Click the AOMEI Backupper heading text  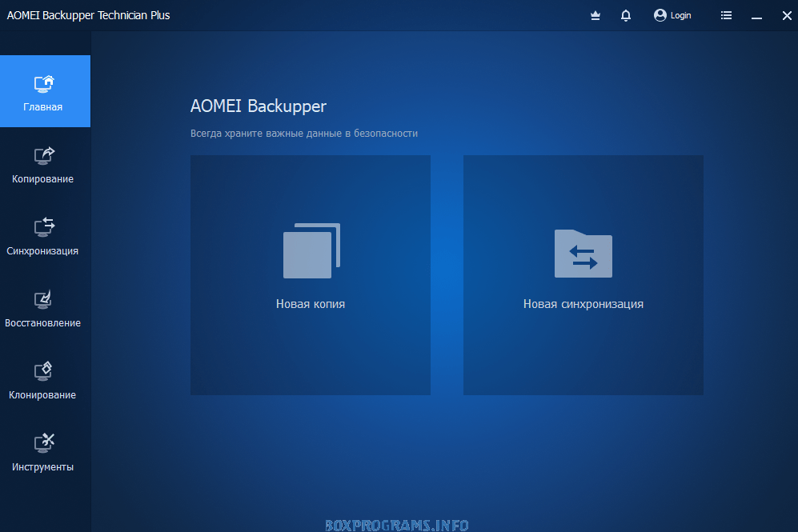(258, 106)
